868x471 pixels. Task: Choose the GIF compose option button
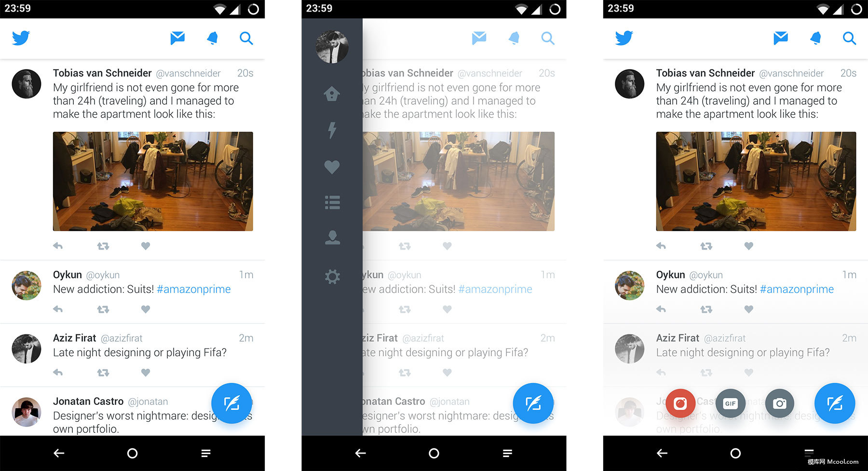[x=730, y=403]
